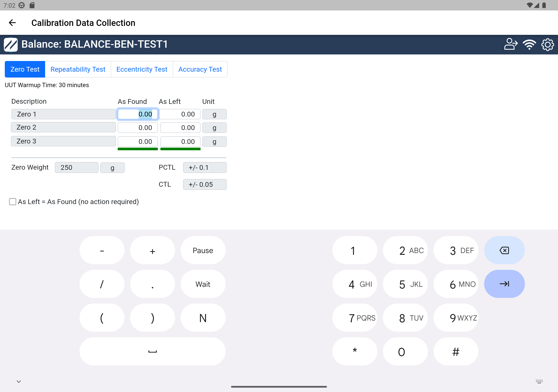Open status bar settings gear icon
Screen dimensions: 558x392
point(22,5)
